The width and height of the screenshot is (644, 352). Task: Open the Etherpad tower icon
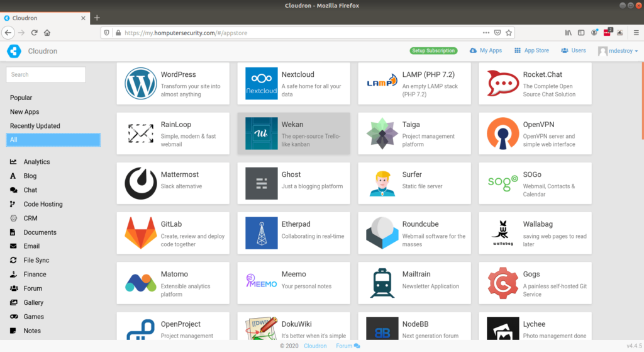261,233
